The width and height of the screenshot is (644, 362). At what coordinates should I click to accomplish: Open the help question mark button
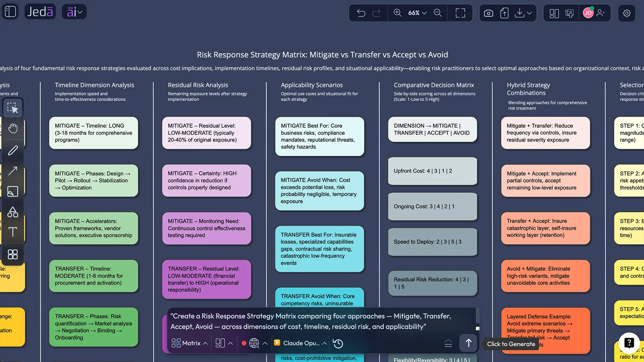point(629,343)
